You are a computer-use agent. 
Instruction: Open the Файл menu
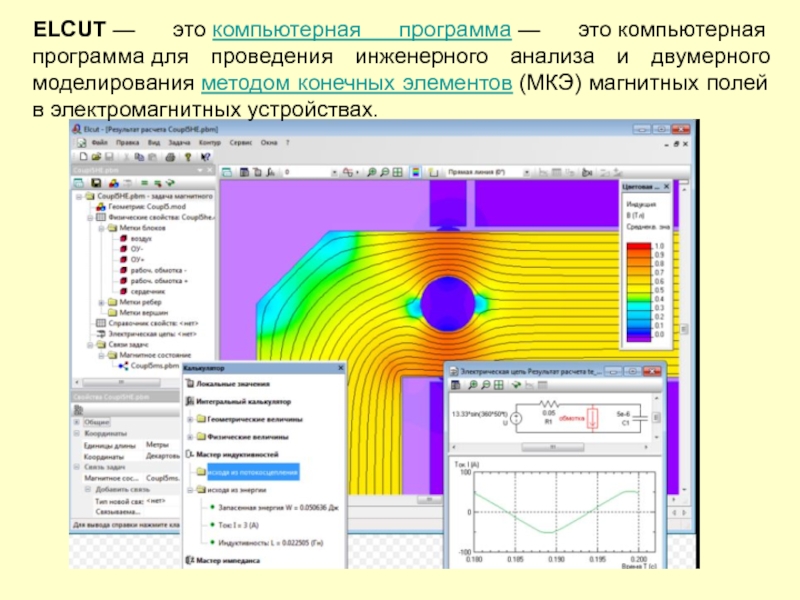pyautogui.click(x=99, y=143)
